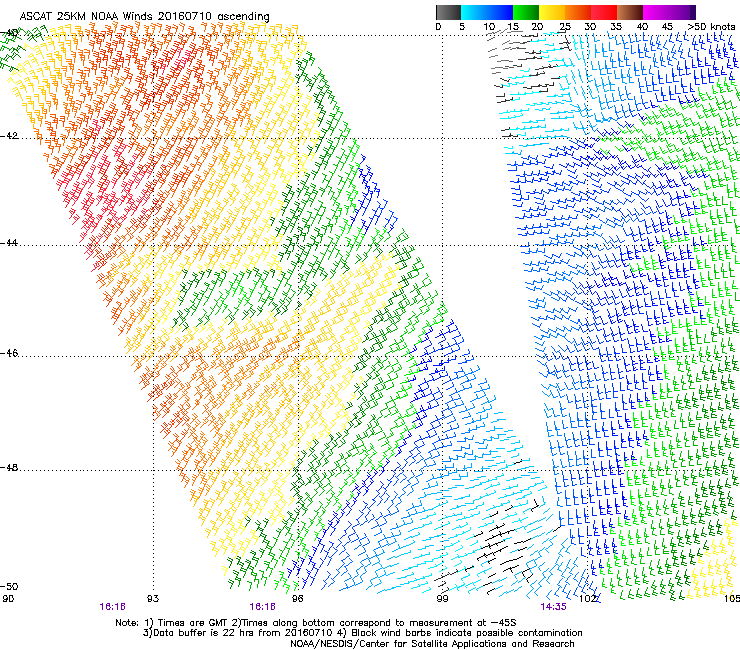Pick the dark purple 45-50 knots swatch
The image size is (740, 650).
[682, 12]
